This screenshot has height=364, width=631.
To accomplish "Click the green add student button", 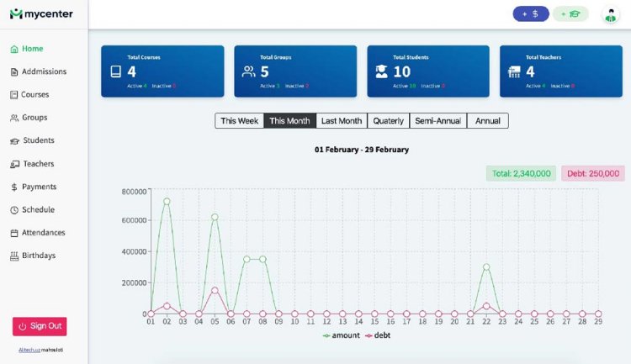I will pyautogui.click(x=570, y=14).
